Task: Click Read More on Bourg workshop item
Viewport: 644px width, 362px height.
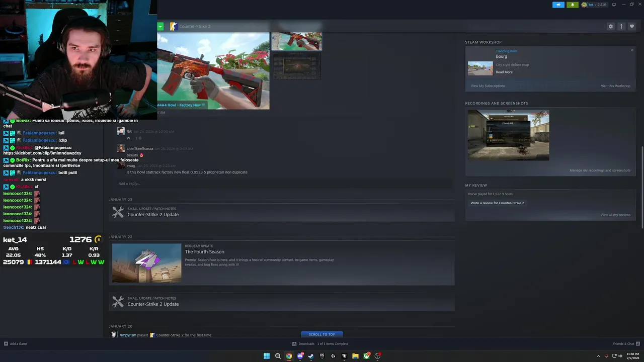Action: tap(504, 72)
